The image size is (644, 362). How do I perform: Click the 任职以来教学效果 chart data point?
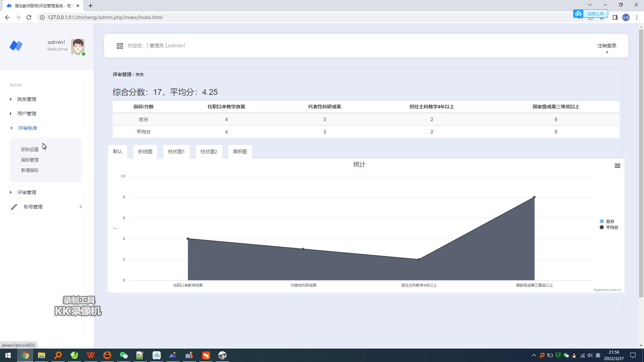click(188, 239)
